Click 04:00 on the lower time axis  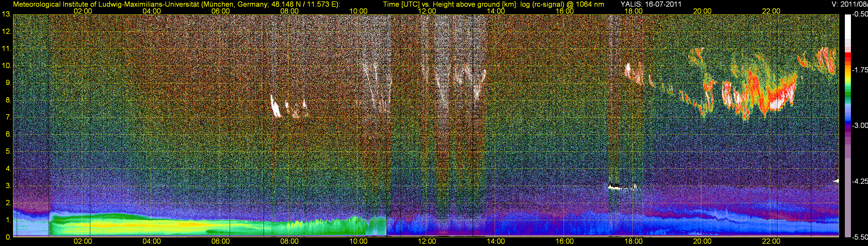pos(152,241)
